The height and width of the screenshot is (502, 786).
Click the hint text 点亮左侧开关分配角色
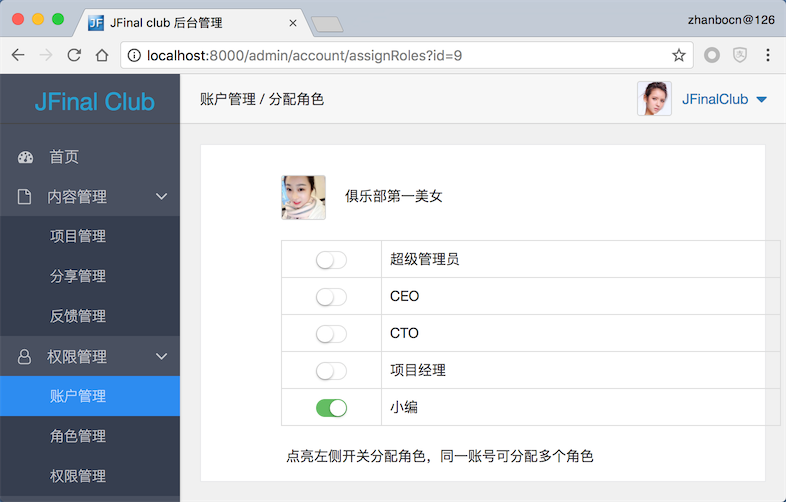pyautogui.click(x=356, y=456)
